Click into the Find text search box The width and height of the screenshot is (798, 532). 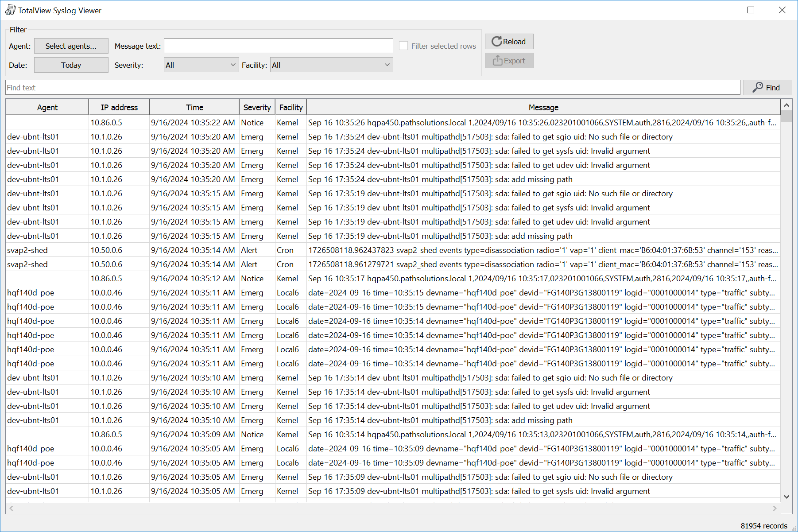[x=372, y=88]
